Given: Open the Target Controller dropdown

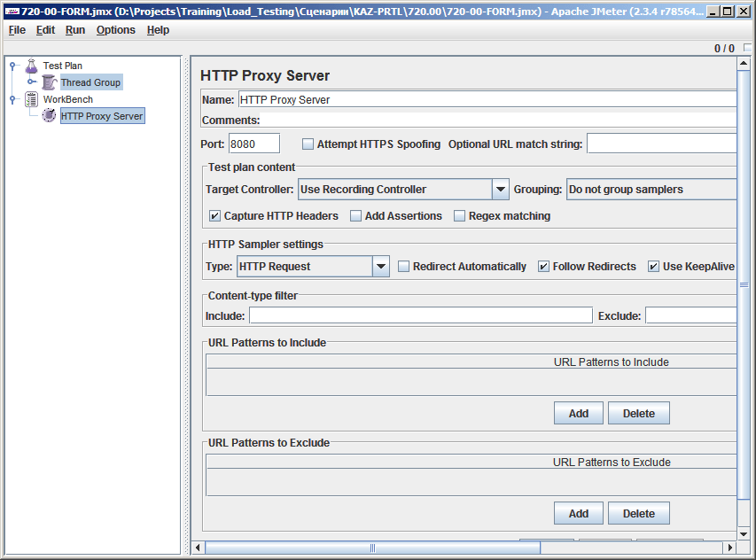Looking at the screenshot, I should coord(501,190).
